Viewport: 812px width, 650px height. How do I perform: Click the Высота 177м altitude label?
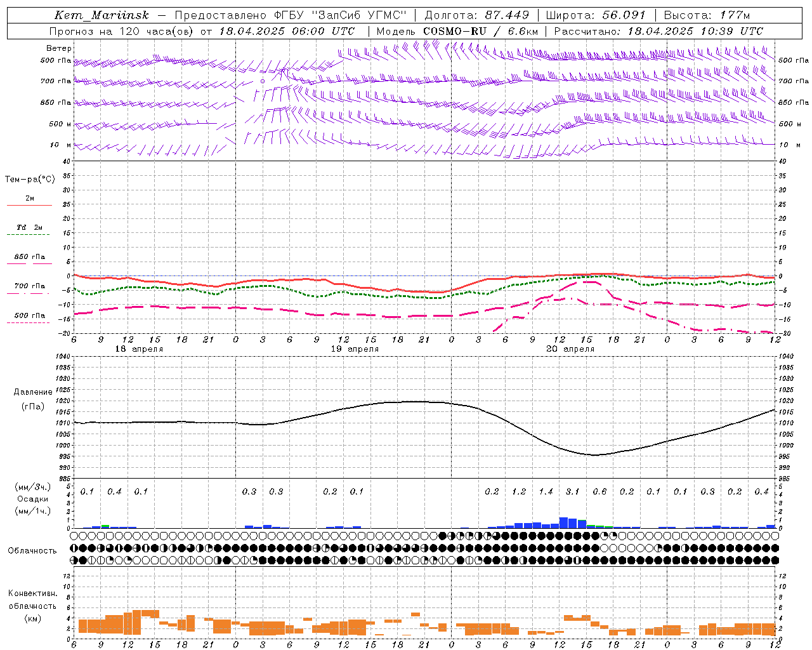[707, 15]
